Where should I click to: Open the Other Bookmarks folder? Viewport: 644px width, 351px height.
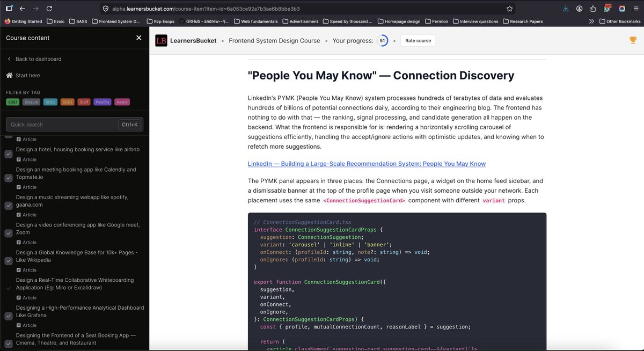619,21
